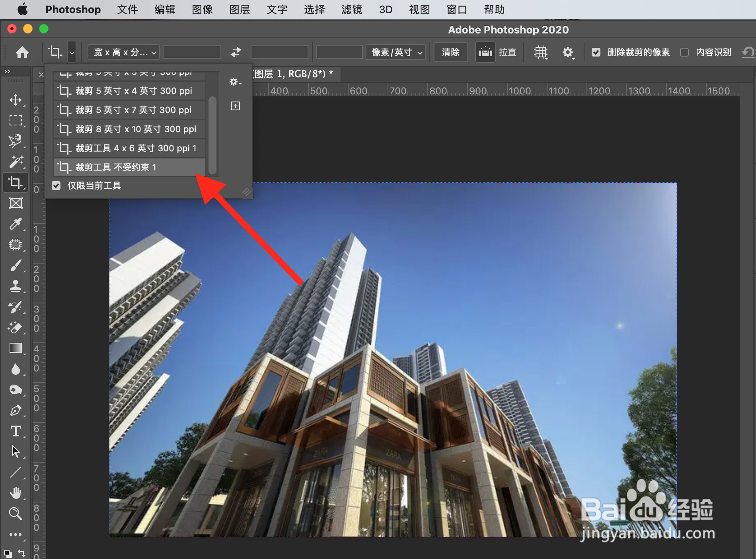This screenshot has width=756, height=559.
Task: Open the extra tools ellipsis
Action: pos(16,534)
